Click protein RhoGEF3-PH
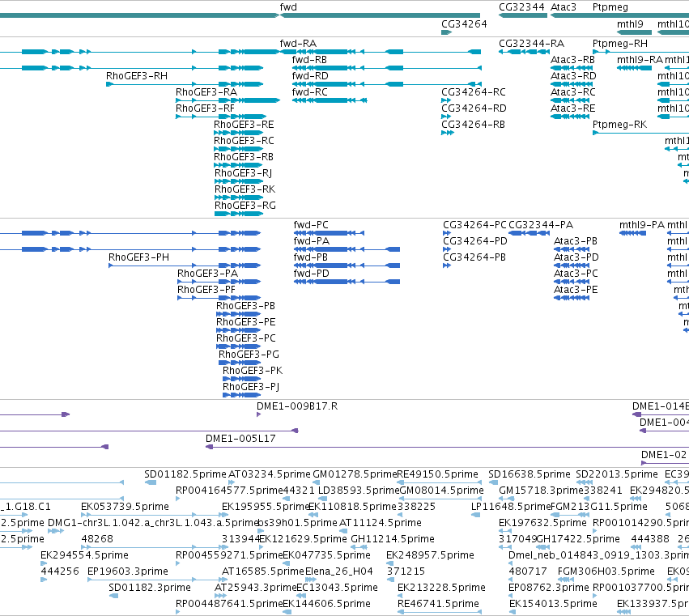 coord(185,266)
